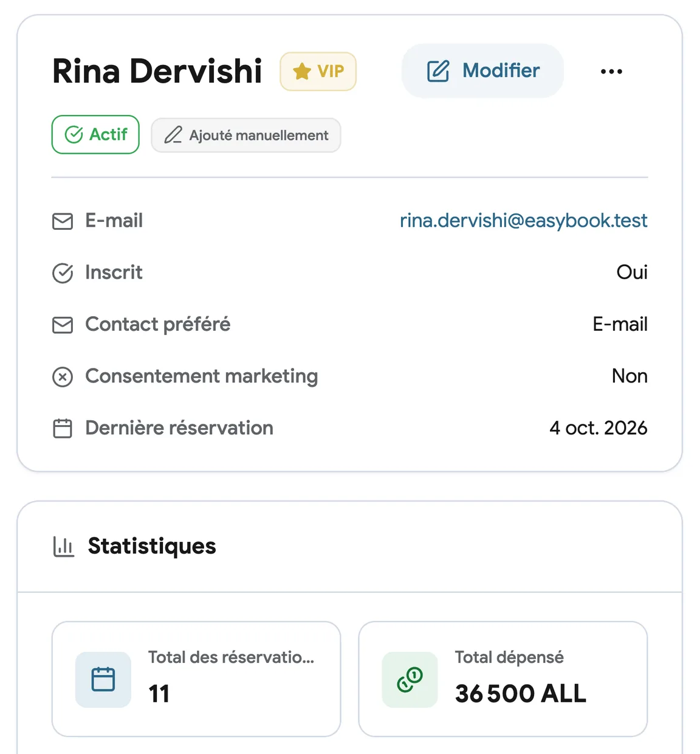The image size is (700, 754).
Task: Click the envelope icon beside Contact préféré
Action: (63, 325)
